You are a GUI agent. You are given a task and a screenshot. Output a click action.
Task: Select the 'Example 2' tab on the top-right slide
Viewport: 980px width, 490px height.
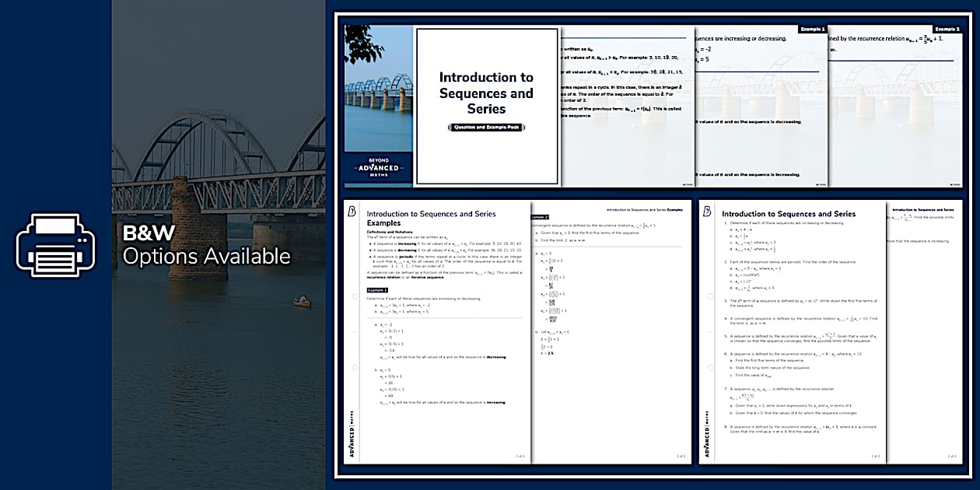pos(947,29)
